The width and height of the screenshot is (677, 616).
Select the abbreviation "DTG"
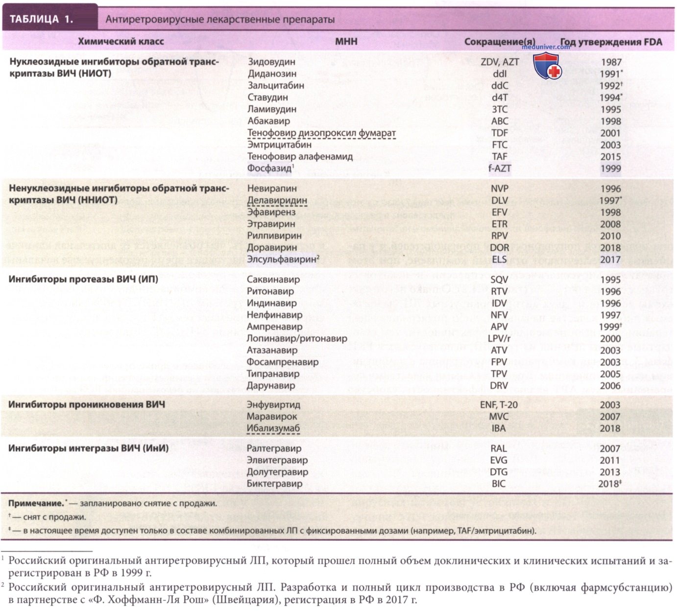(x=499, y=472)
